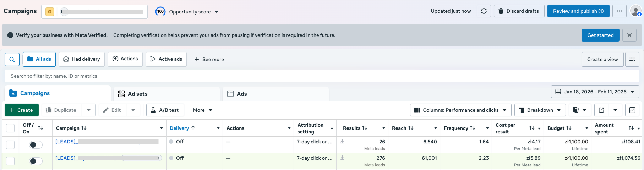Open the account profile avatar
The image size is (644, 170).
tap(635, 11)
